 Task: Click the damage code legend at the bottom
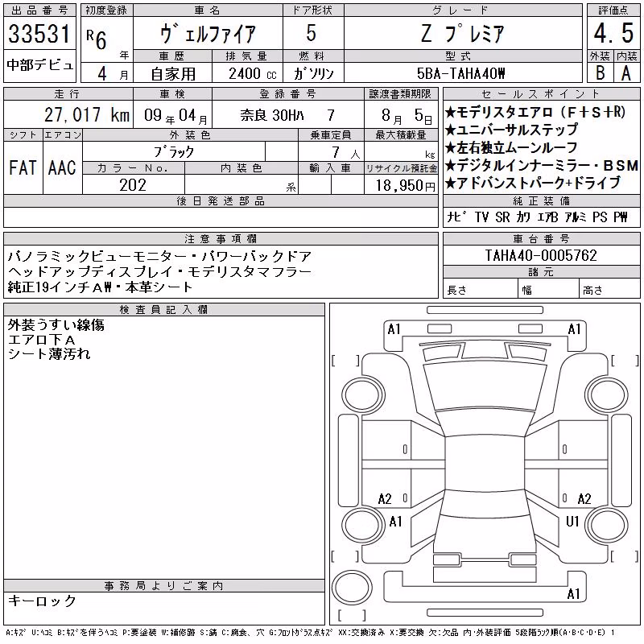click(x=310, y=632)
